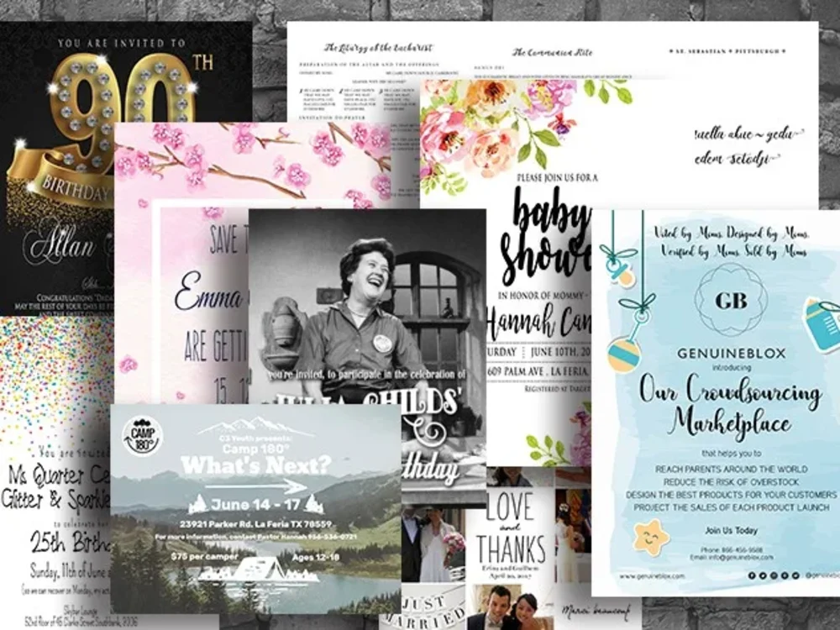Click the 'PLEASE JOIN US FOR A' line
Viewport: 840px width, 630px height.
[557, 177]
